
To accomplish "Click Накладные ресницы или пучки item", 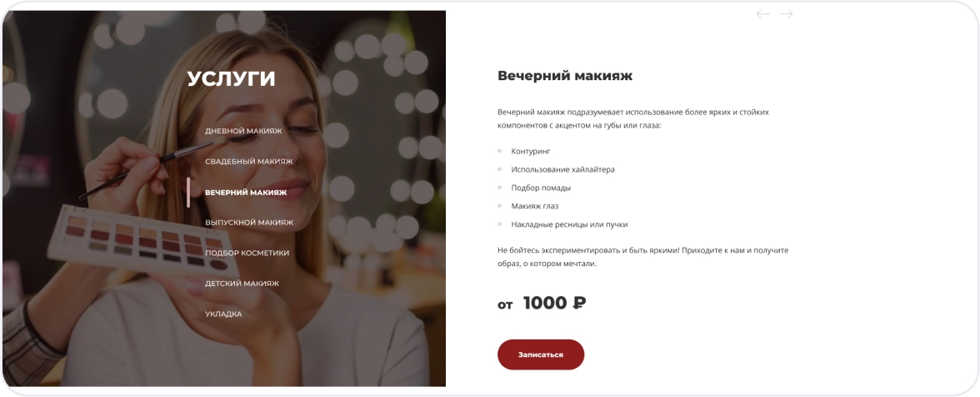I will coord(568,224).
